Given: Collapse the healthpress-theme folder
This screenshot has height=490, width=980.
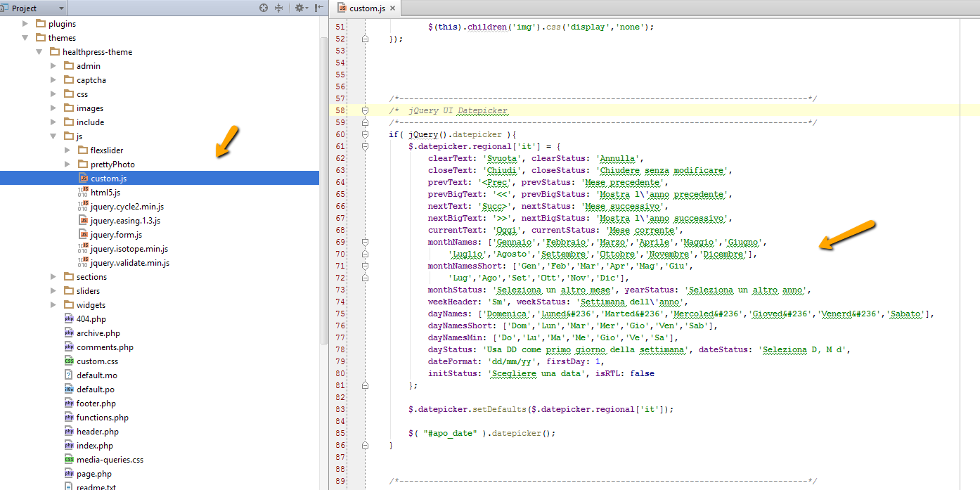Looking at the screenshot, I should click(x=39, y=52).
